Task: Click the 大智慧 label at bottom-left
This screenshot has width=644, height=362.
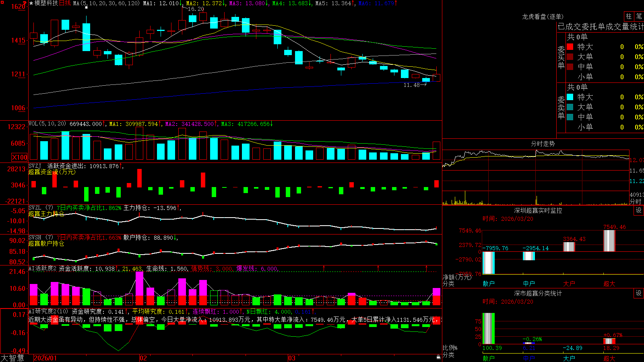Action: [x=12, y=358]
